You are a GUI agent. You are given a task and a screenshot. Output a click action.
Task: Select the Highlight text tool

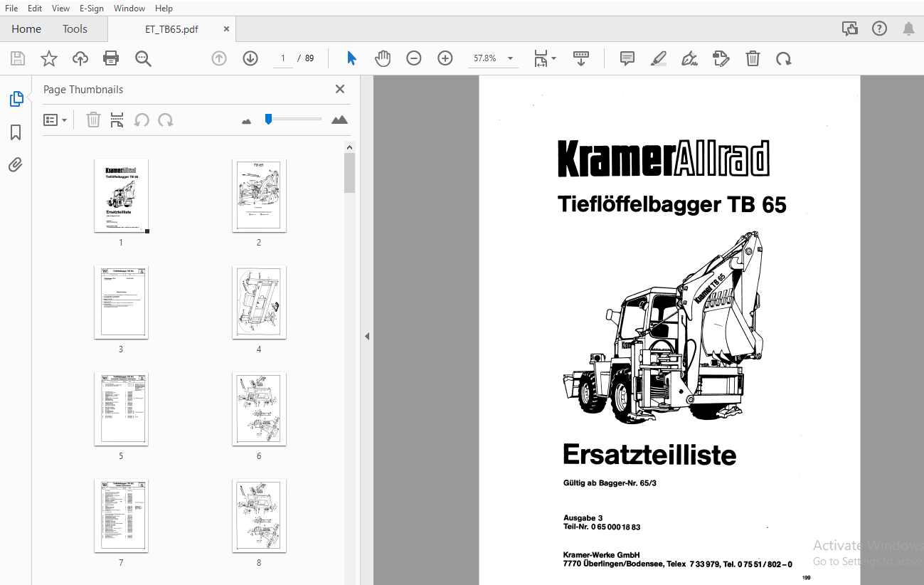(659, 58)
